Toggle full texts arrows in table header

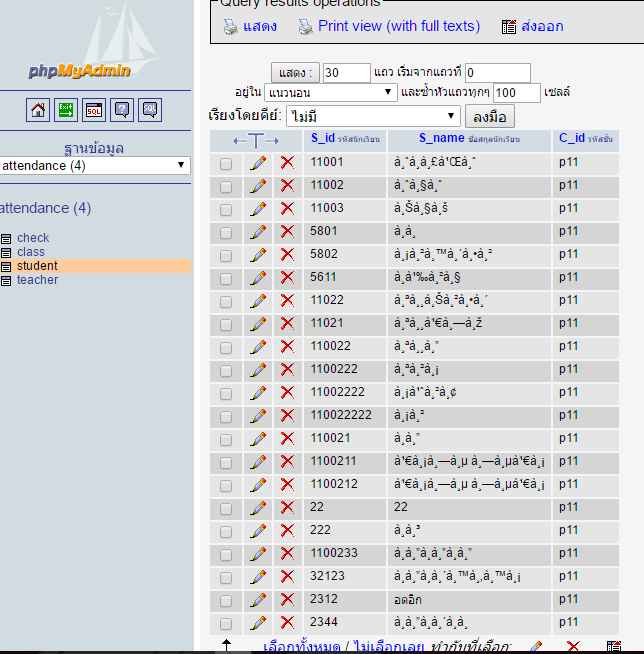(x=256, y=141)
